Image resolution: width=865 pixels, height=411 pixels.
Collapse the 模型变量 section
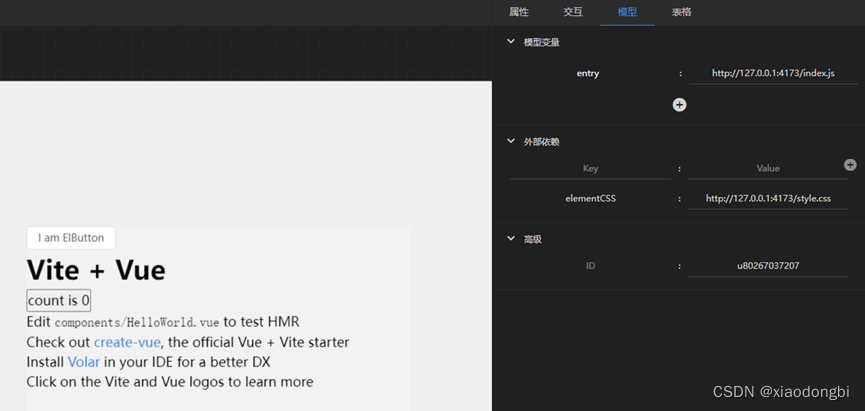coord(511,41)
